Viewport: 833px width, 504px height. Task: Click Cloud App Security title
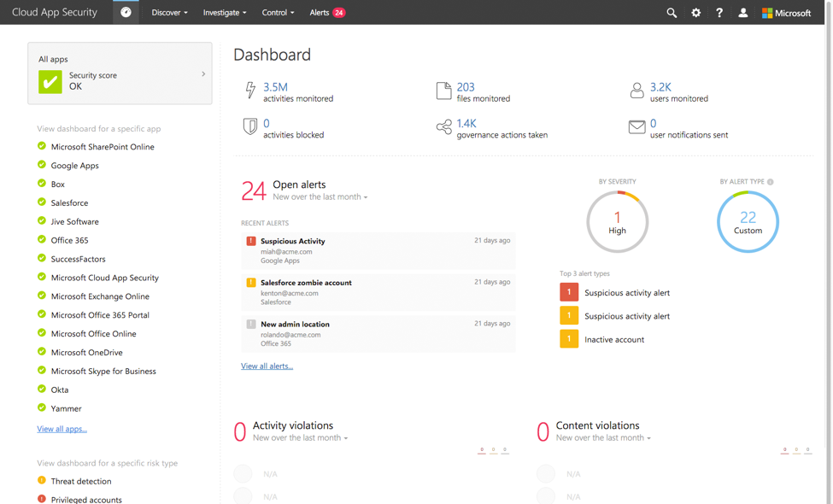pyautogui.click(x=55, y=12)
